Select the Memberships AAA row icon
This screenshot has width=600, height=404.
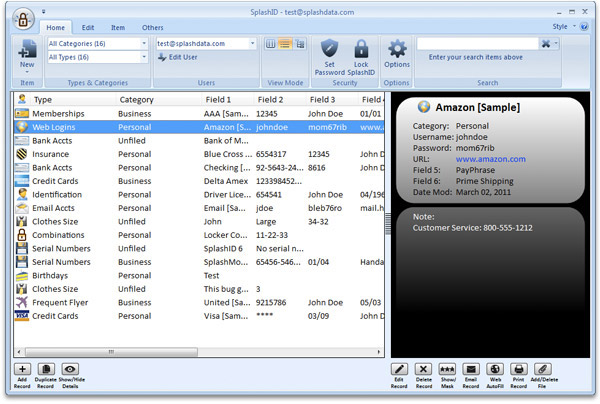coord(22,114)
